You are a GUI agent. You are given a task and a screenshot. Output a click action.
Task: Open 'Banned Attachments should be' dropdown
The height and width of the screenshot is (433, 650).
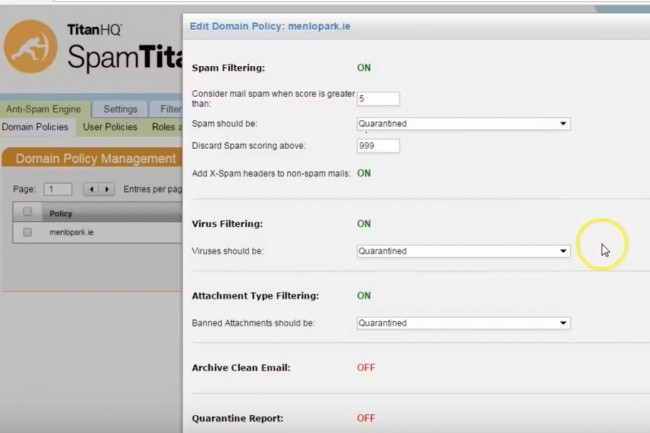click(463, 323)
